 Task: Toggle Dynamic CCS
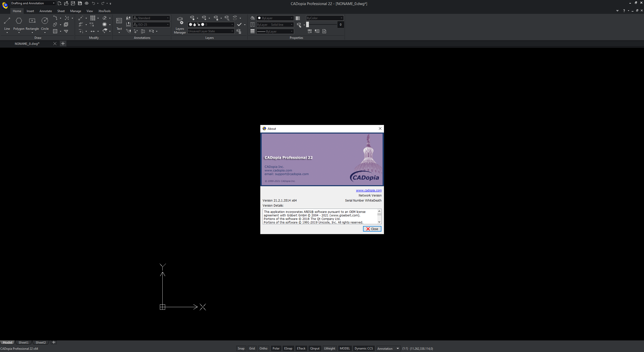tap(364, 348)
